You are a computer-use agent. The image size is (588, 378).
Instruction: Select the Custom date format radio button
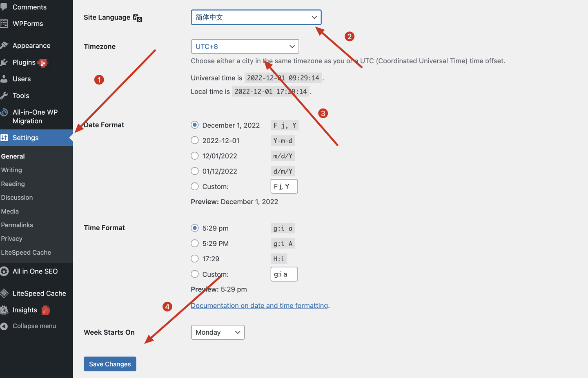point(195,187)
